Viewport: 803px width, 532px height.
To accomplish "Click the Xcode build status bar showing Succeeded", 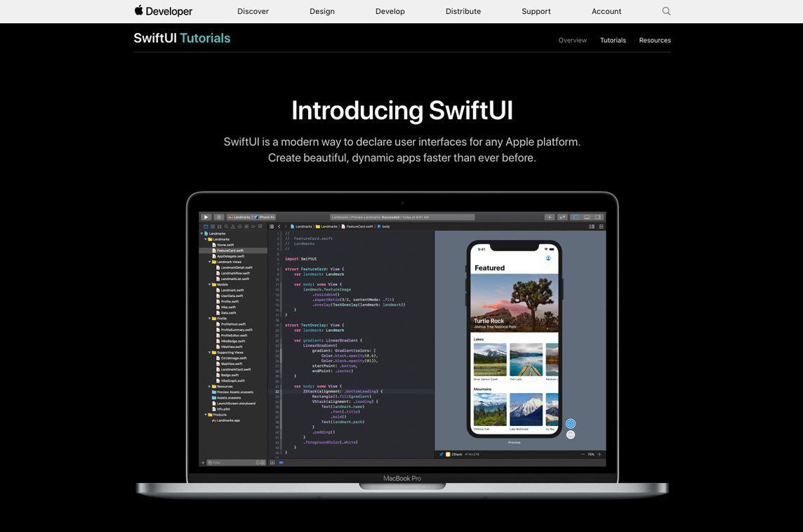I will point(402,217).
